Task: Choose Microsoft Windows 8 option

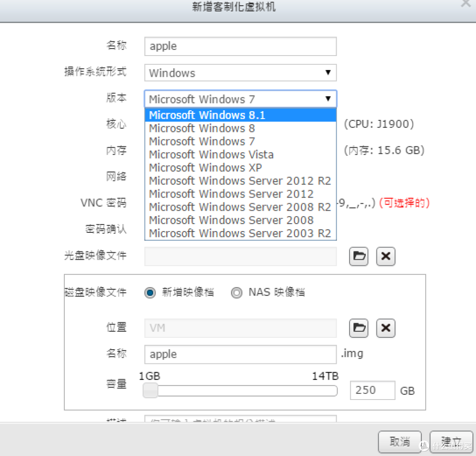Action: [x=241, y=128]
